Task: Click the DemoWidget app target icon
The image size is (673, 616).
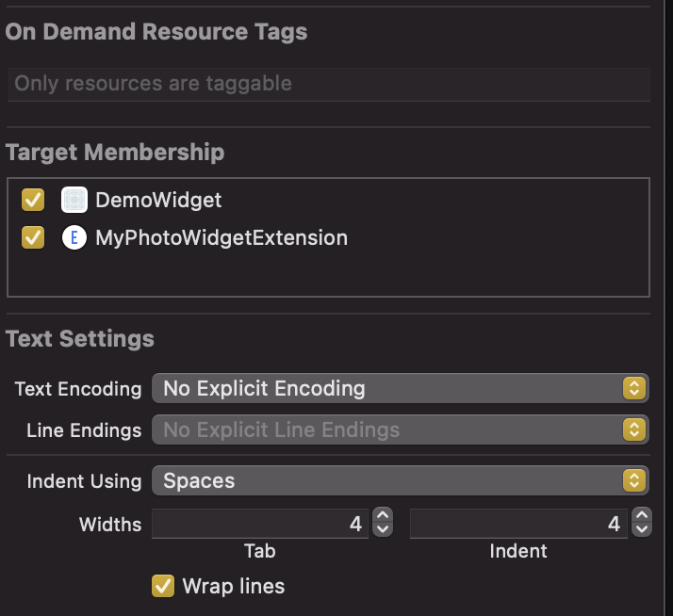Action: [74, 200]
